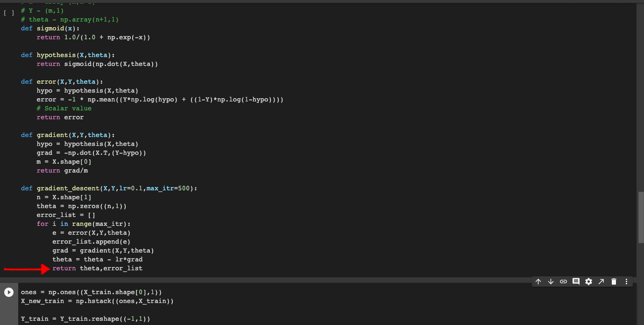Delete the cell with the trash icon
644x325 pixels.
pos(614,282)
